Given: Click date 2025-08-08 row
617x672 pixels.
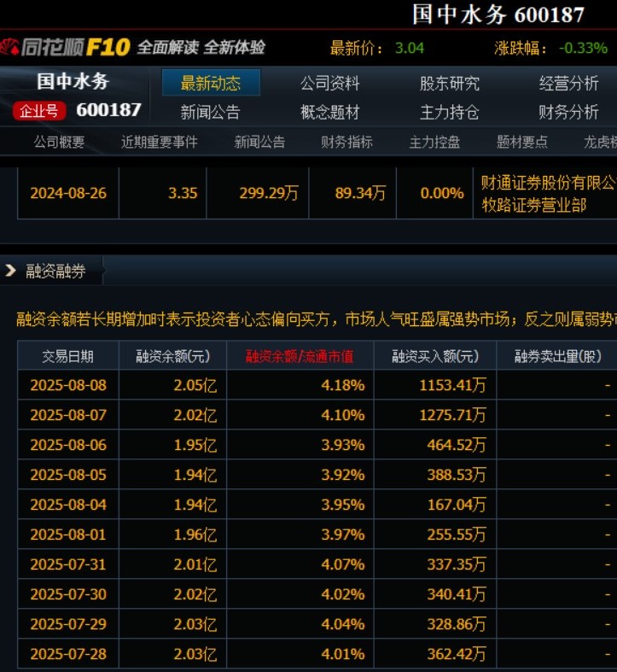Looking at the screenshot, I should pyautogui.click(x=68, y=385).
